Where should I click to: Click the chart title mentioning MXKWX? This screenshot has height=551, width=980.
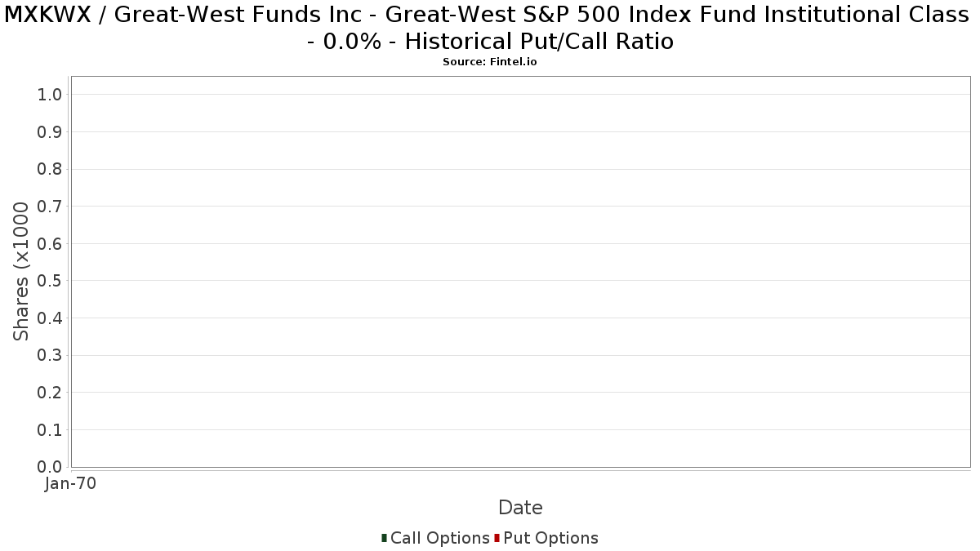pyautogui.click(x=490, y=28)
